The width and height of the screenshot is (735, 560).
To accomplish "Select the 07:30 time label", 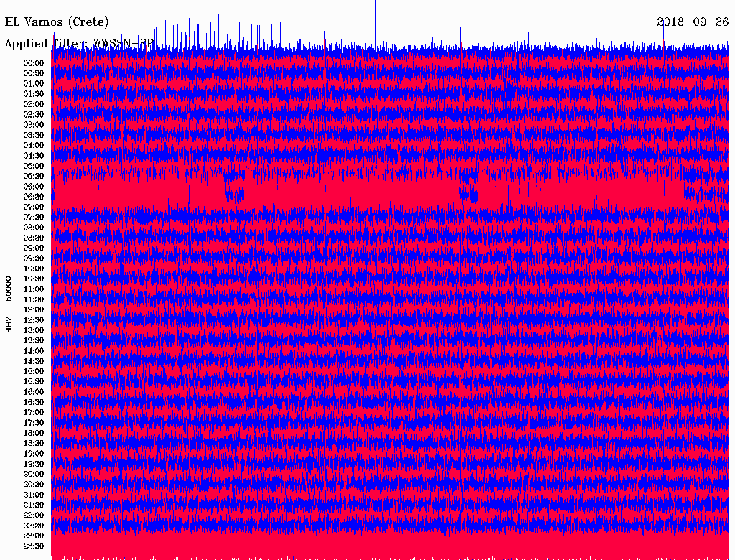I will coord(34,217).
